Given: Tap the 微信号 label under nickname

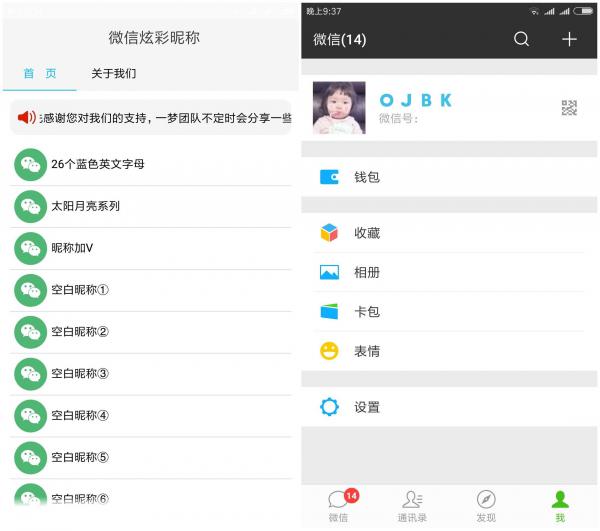Looking at the screenshot, I should coord(398,119).
